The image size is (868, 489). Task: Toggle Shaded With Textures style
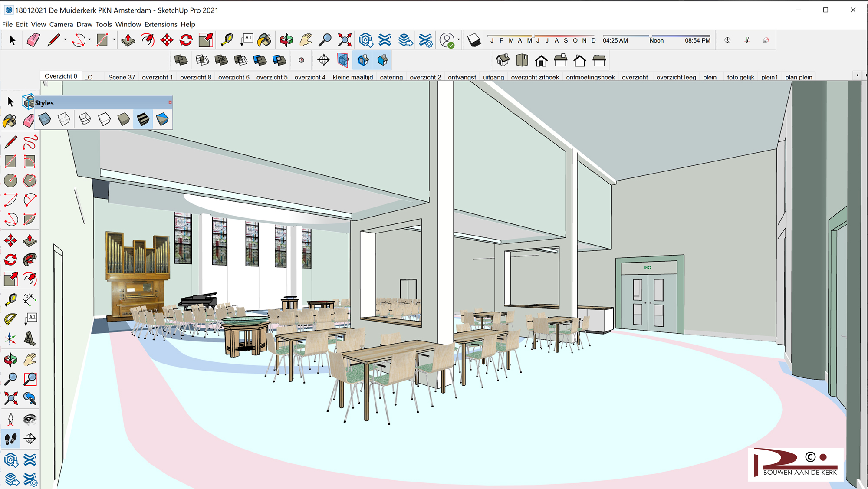click(x=143, y=119)
